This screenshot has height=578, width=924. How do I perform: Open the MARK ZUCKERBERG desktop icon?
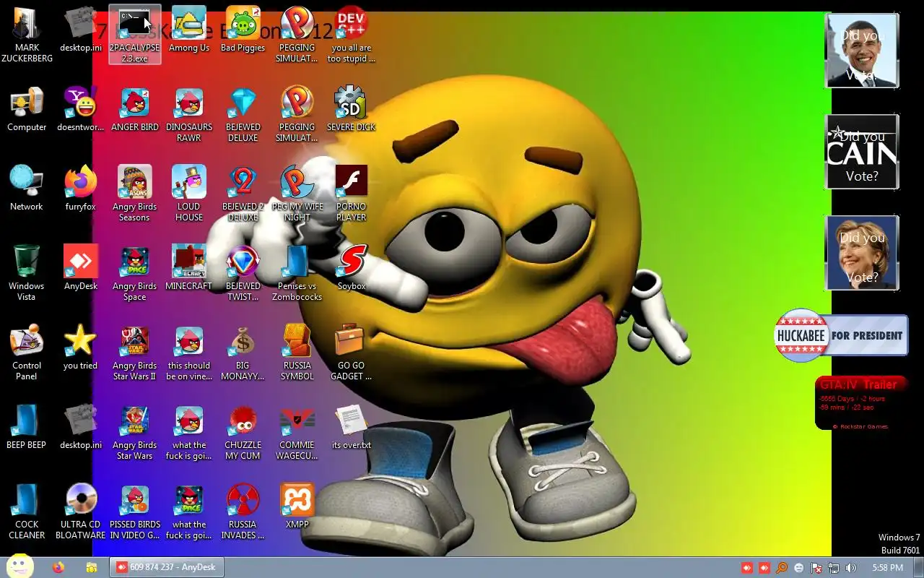27,35
